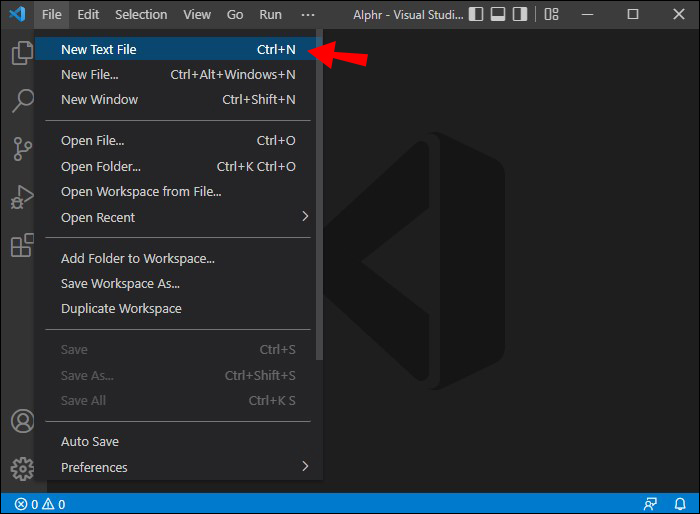Open the Customize Layout icon in title bar
The image size is (700, 514).
552,14
